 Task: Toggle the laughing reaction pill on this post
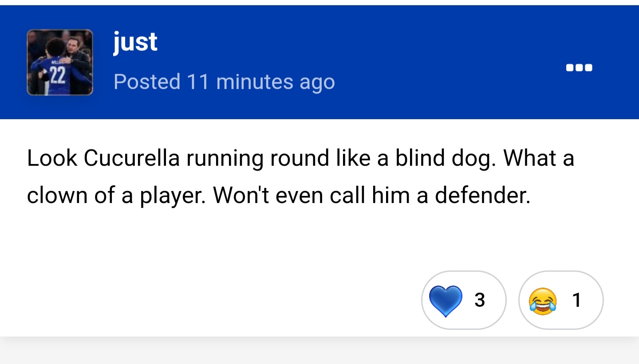click(561, 300)
